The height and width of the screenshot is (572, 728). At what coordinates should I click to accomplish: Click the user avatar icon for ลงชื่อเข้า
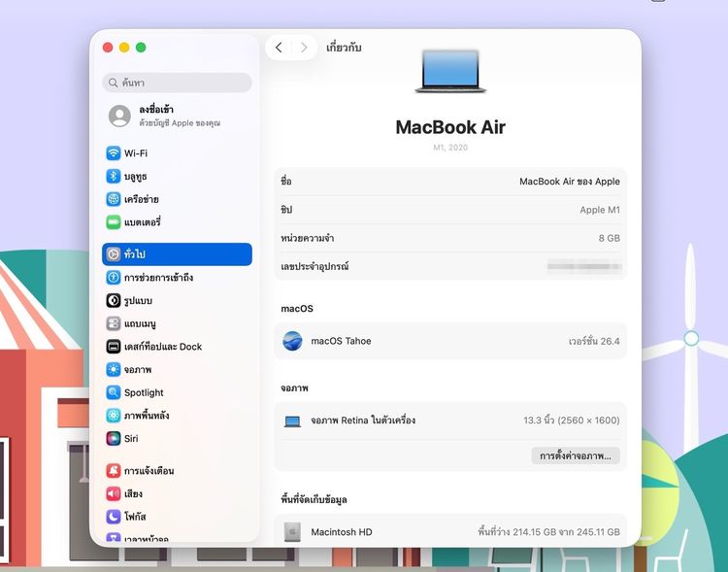(x=119, y=116)
